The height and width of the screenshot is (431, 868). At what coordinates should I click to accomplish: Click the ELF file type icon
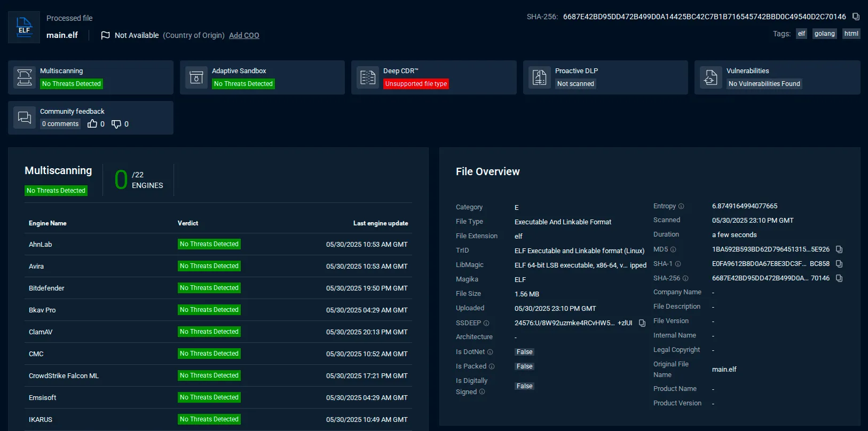(x=24, y=27)
